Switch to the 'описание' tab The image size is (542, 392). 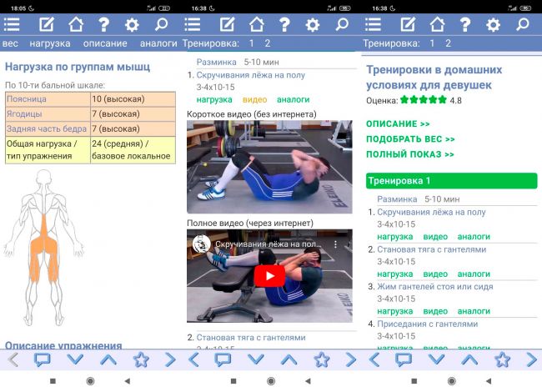click(x=105, y=43)
